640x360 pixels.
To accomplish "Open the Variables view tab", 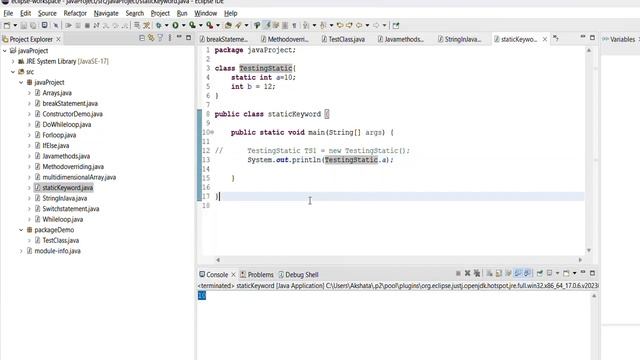I will pos(619,39).
